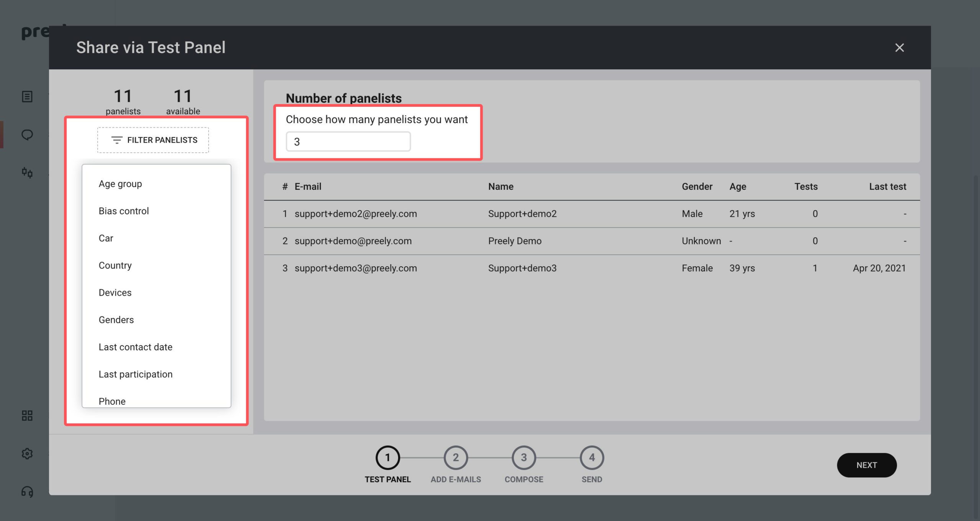980x521 pixels.
Task: Select Last contact date filter
Action: [x=157, y=347]
